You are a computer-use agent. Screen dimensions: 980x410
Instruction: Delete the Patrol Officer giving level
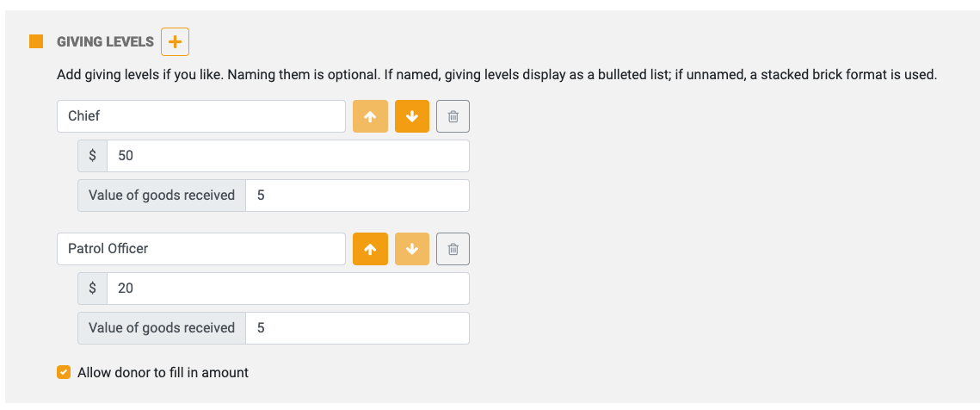453,249
